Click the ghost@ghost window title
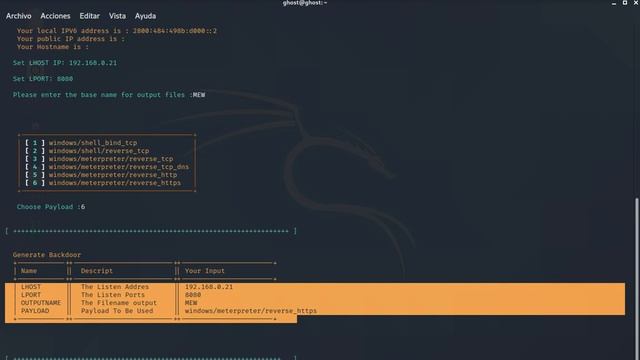The image size is (640, 360). 305,3
